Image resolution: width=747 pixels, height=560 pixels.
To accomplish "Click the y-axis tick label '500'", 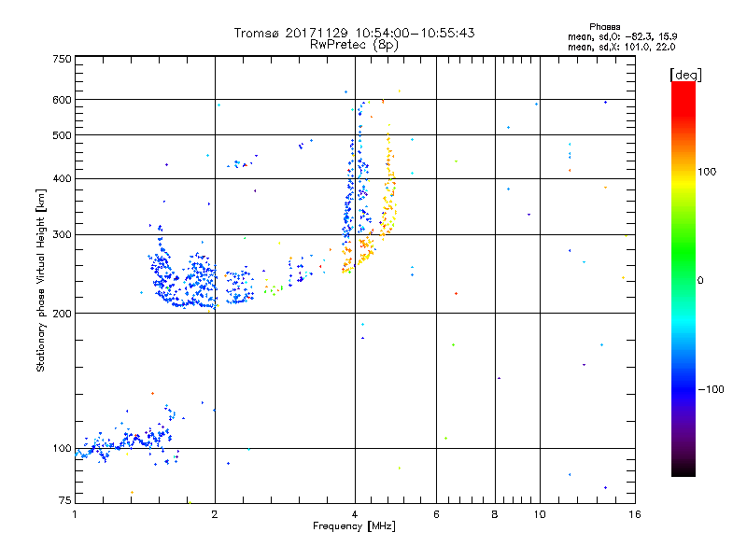I will coord(63,135).
